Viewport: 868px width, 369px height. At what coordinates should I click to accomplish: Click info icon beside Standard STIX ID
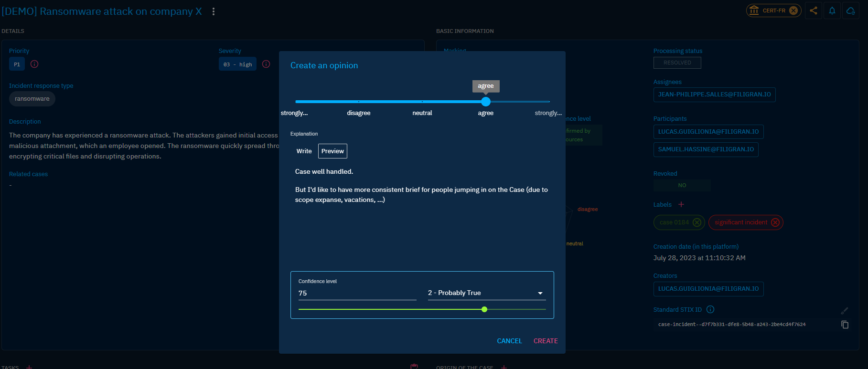click(710, 309)
